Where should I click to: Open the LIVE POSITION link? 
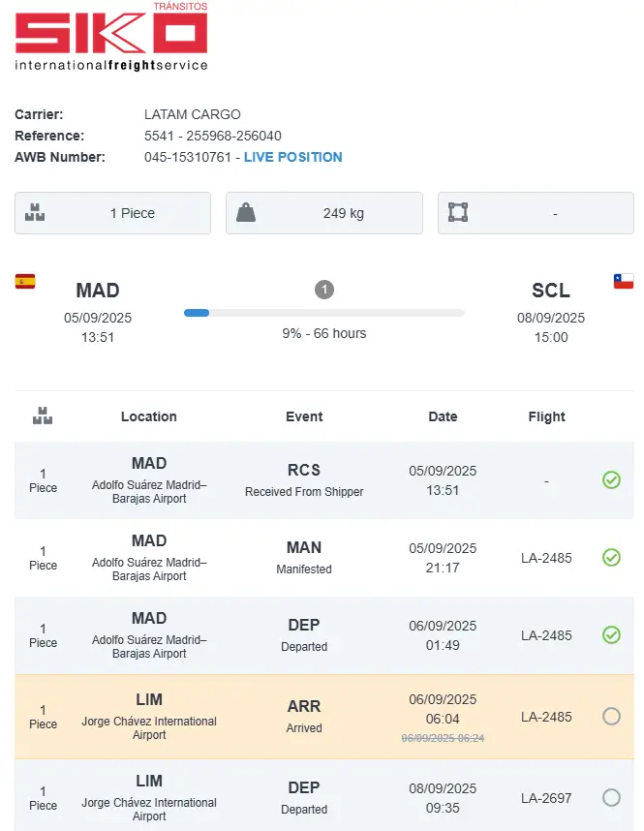coord(292,157)
